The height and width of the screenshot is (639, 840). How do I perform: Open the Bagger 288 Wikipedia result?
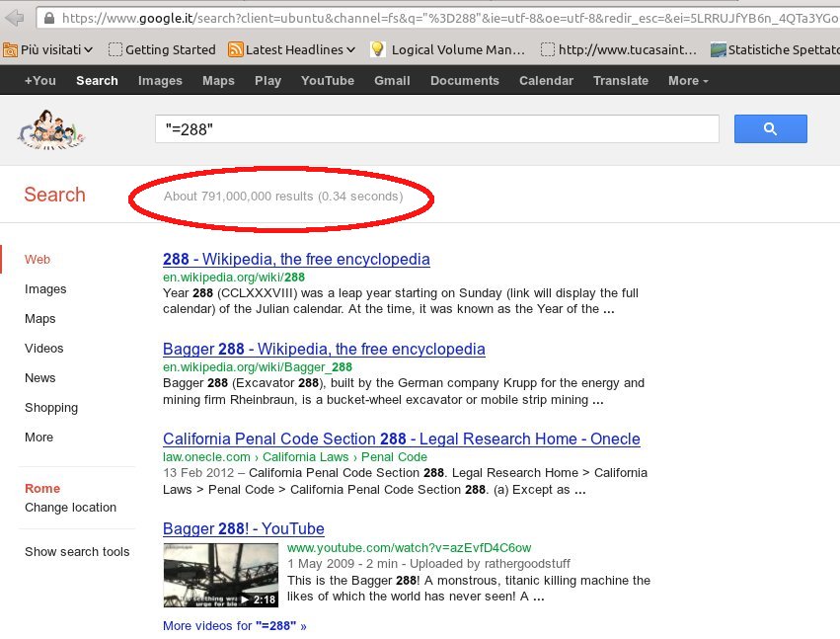pos(324,349)
